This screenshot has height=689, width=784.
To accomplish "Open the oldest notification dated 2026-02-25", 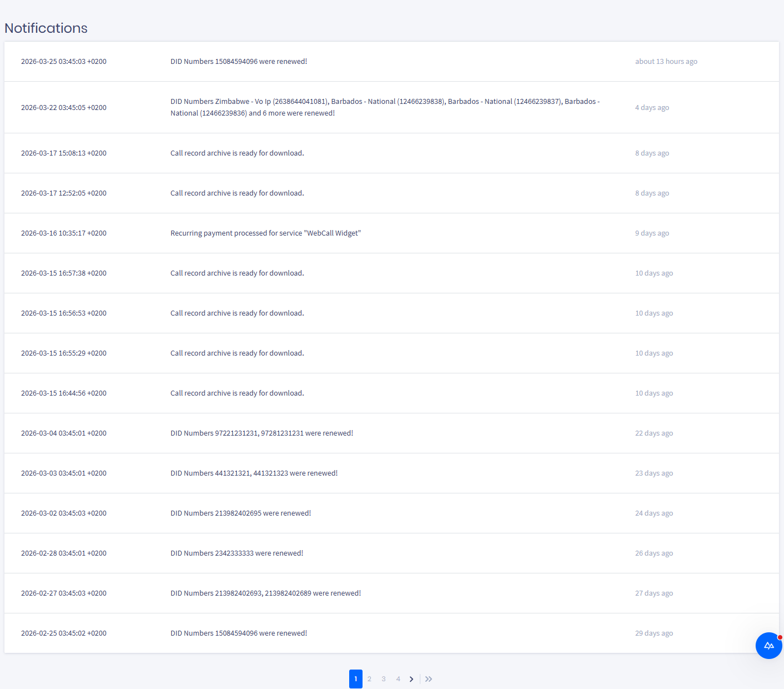I will pos(239,633).
